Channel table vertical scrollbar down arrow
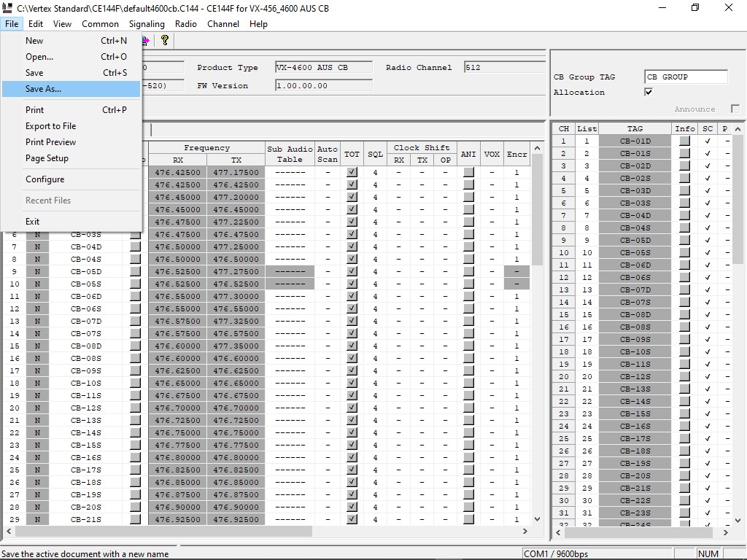The image size is (747, 560). coord(538,519)
